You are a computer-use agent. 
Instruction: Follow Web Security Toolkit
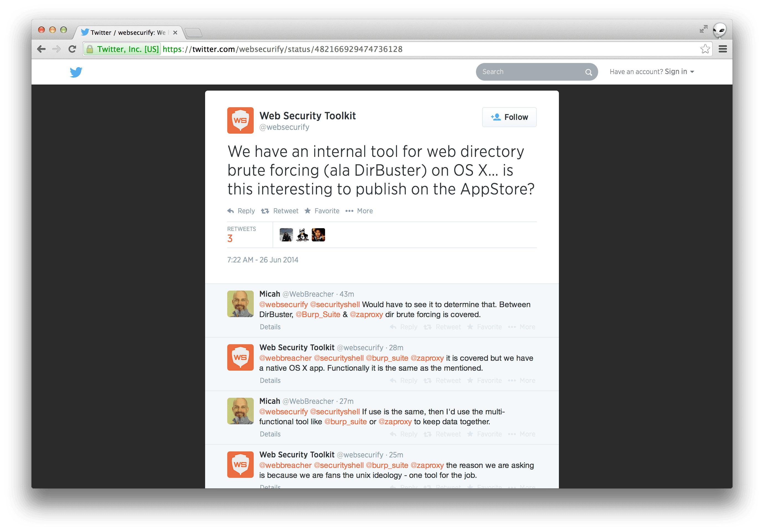509,117
